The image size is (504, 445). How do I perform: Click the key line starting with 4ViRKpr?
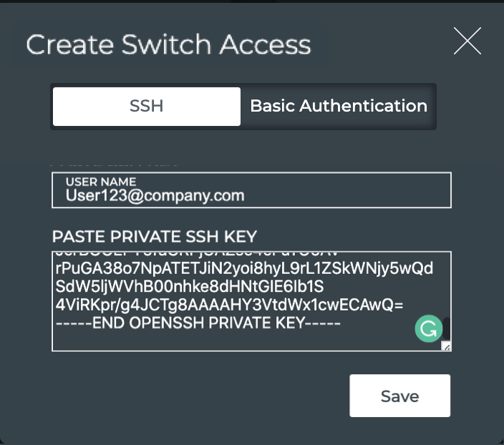coord(229,305)
